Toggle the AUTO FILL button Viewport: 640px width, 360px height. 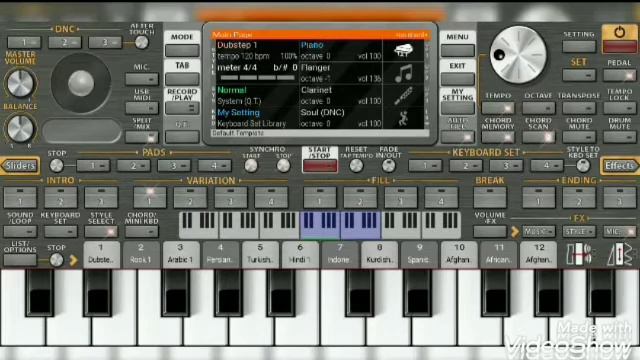pos(458,137)
